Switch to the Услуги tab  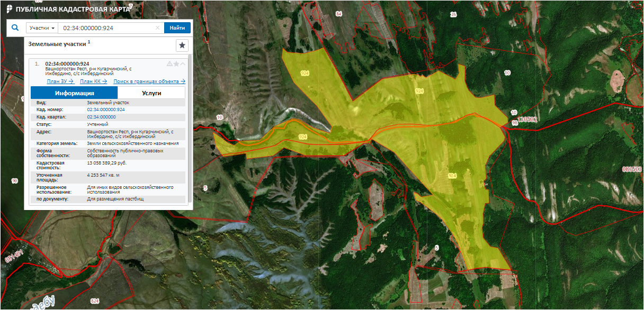coord(151,93)
